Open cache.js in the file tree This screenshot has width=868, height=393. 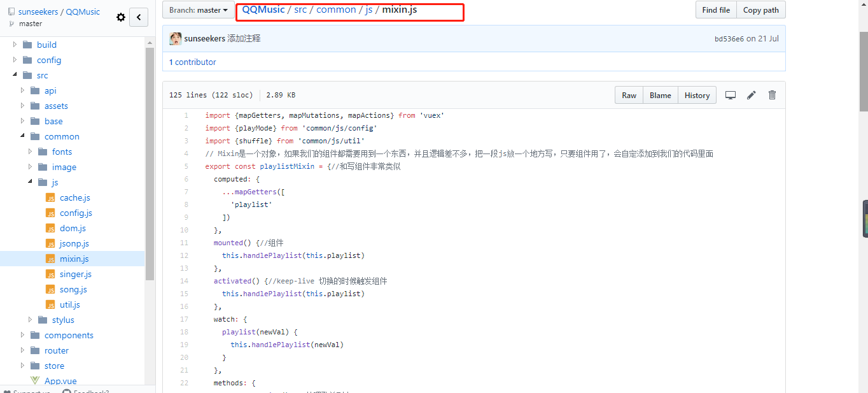[75, 197]
